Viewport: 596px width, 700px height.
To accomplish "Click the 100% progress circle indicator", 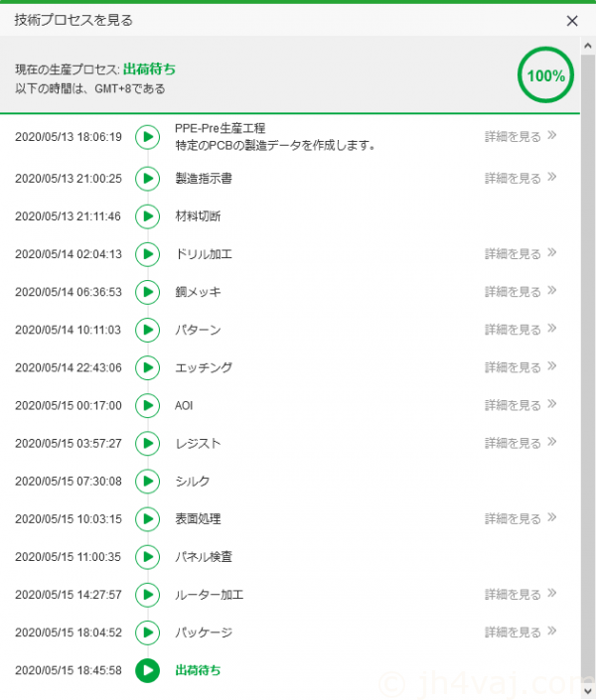I will (x=545, y=75).
